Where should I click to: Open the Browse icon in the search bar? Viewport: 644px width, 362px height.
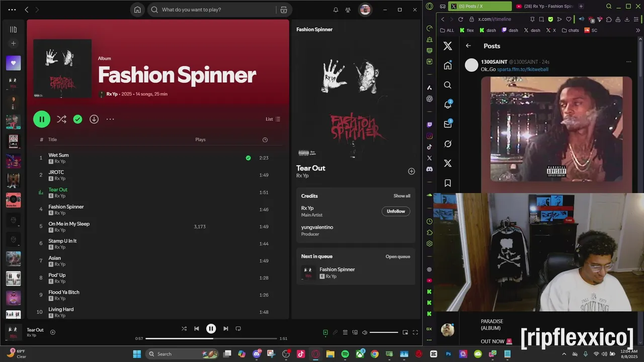coord(284,10)
